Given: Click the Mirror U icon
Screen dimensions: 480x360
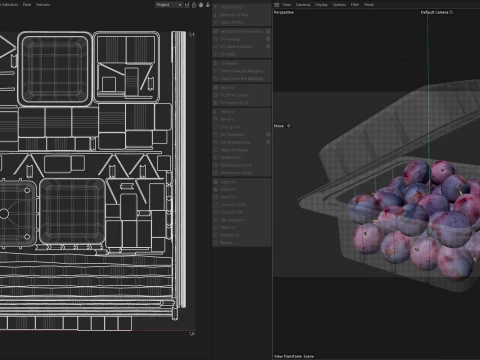Looking at the screenshot, I should pyautogui.click(x=216, y=112).
